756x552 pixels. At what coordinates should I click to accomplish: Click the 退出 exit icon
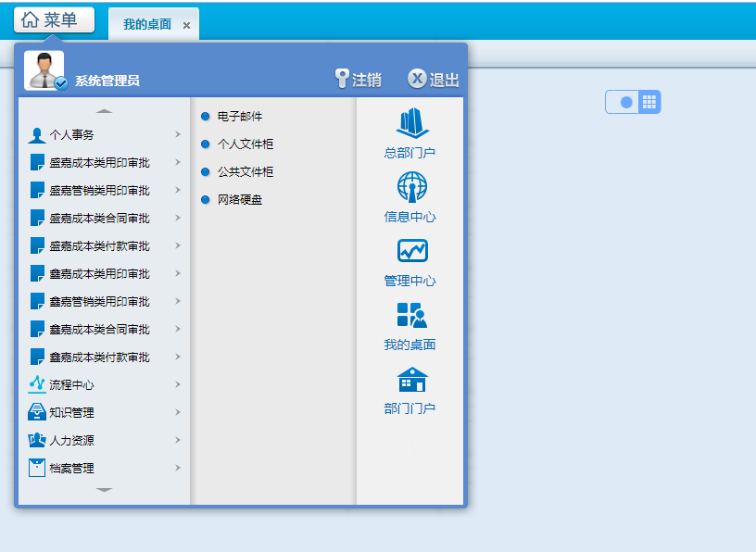point(417,80)
